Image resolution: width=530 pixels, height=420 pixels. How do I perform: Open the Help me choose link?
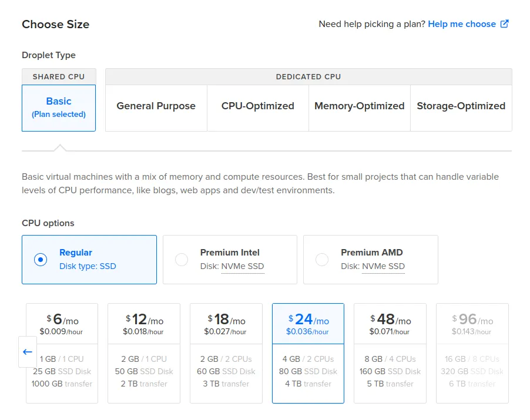(462, 24)
